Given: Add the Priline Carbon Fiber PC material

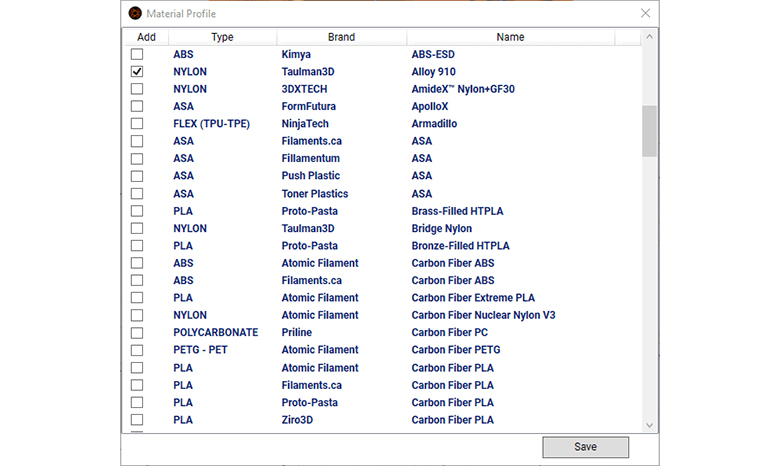Looking at the screenshot, I should 137,333.
